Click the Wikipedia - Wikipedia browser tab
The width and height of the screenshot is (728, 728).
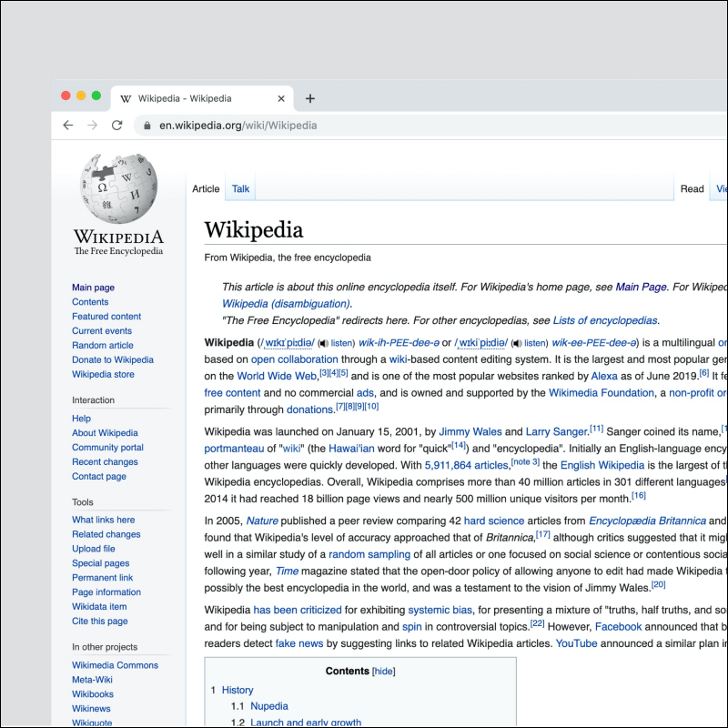(202, 98)
